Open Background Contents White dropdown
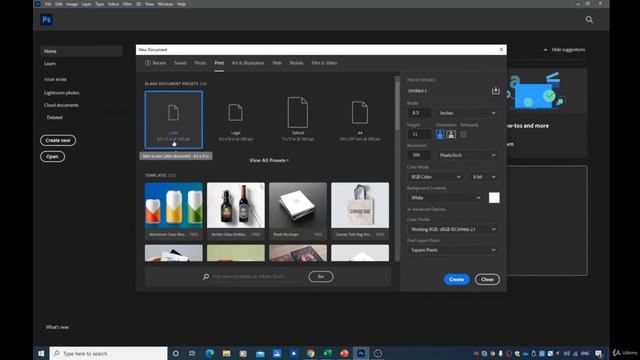The height and width of the screenshot is (360, 640). [445, 198]
